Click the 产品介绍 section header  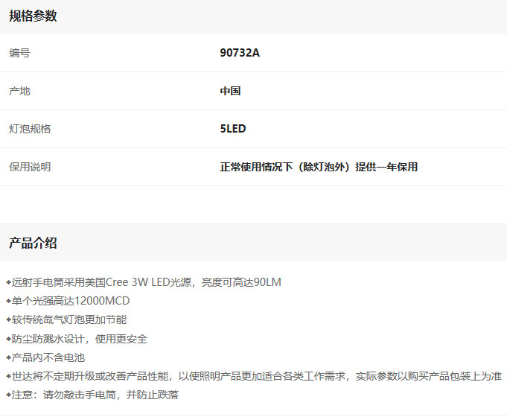click(x=33, y=243)
